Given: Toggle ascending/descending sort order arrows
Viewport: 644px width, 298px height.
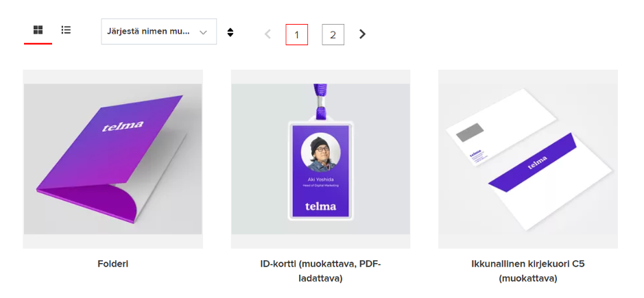Looking at the screenshot, I should pos(230,32).
